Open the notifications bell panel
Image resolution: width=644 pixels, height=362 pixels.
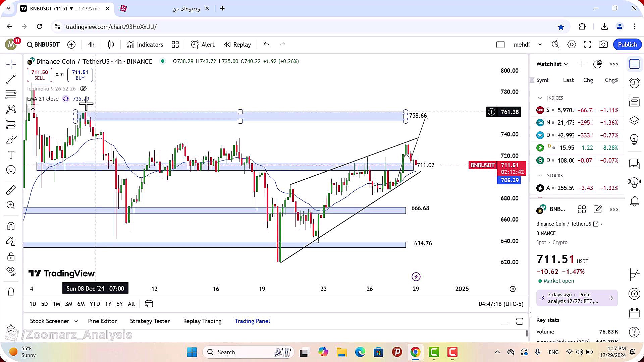tap(634, 201)
